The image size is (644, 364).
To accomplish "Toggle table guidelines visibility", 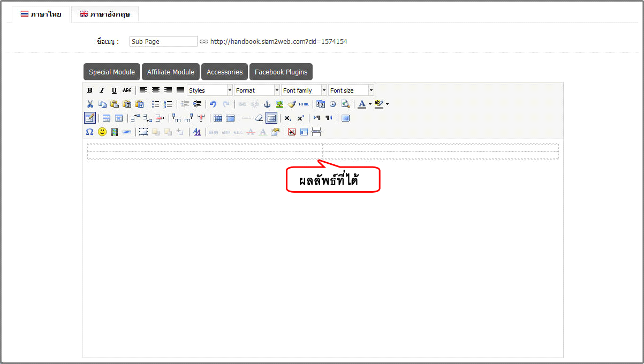I will click(x=271, y=118).
